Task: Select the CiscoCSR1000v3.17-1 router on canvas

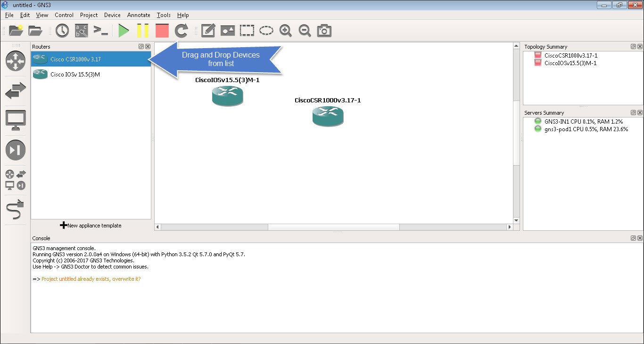Action: (x=328, y=116)
